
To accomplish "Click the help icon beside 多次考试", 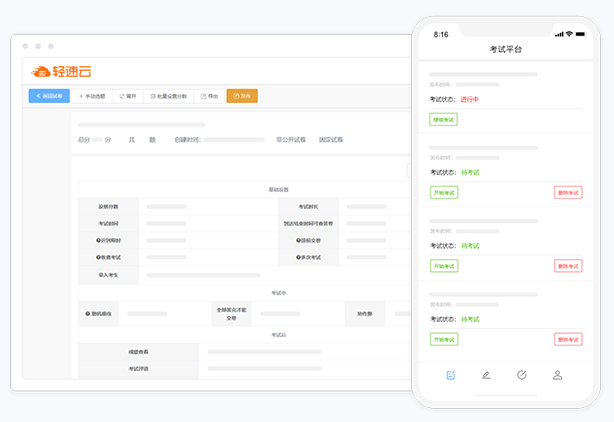I will (x=299, y=257).
